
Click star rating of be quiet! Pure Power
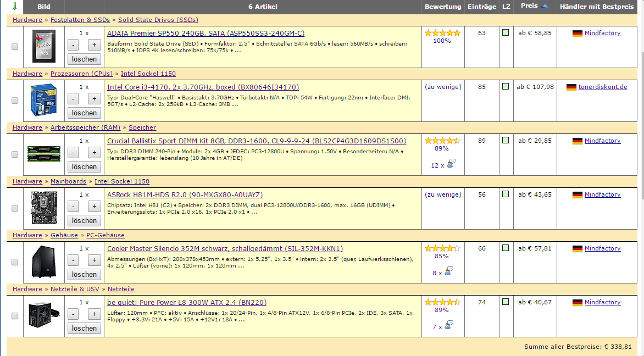[x=442, y=302]
